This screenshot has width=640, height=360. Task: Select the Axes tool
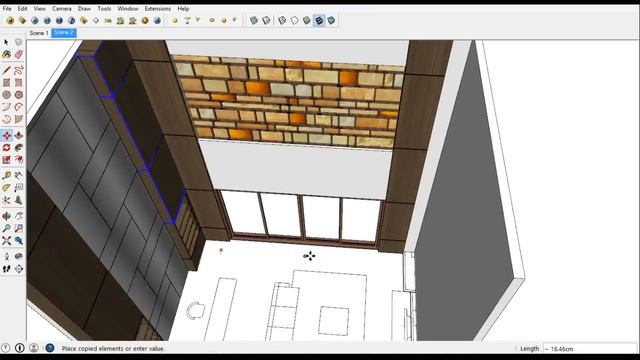coord(6,200)
